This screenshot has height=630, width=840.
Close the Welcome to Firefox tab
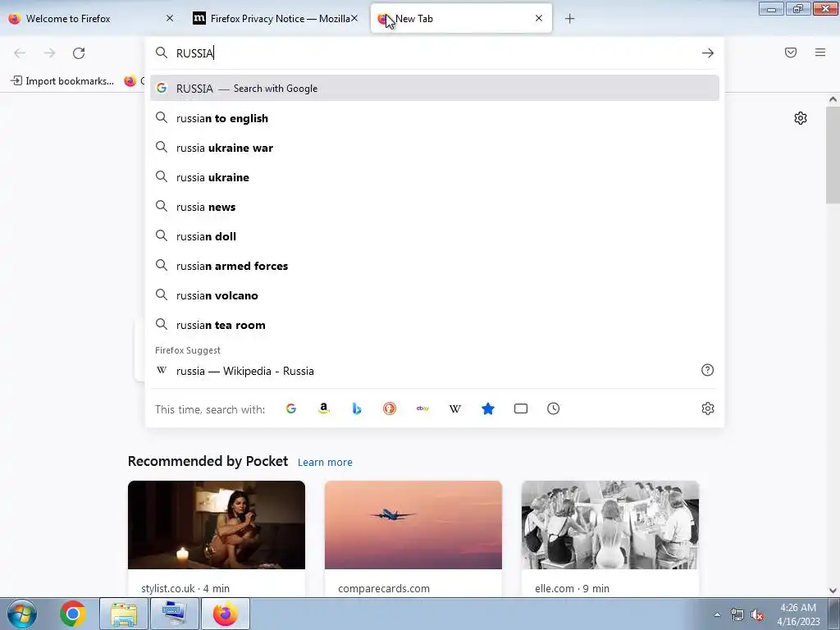pyautogui.click(x=170, y=18)
